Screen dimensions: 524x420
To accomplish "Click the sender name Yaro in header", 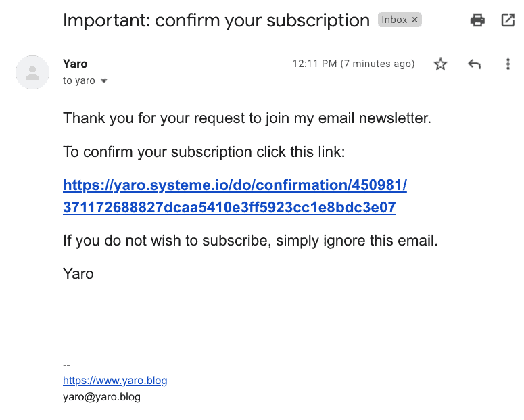I will point(75,64).
